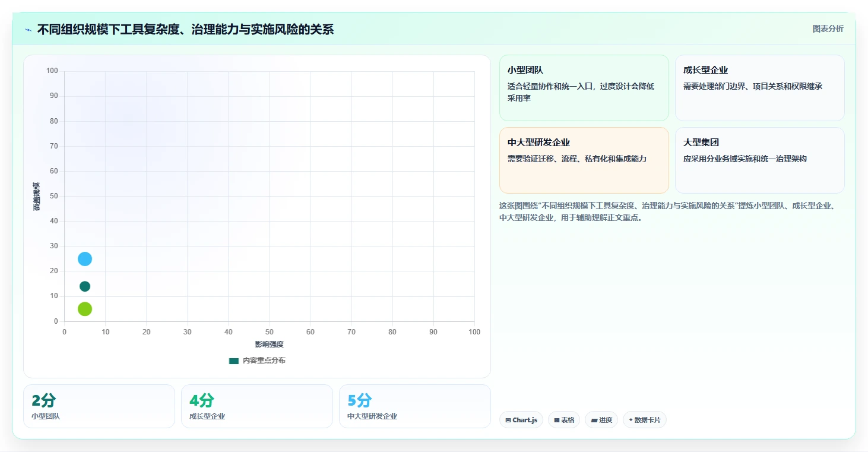Click the lightning icon beside the title
The image size is (868, 452).
click(28, 30)
